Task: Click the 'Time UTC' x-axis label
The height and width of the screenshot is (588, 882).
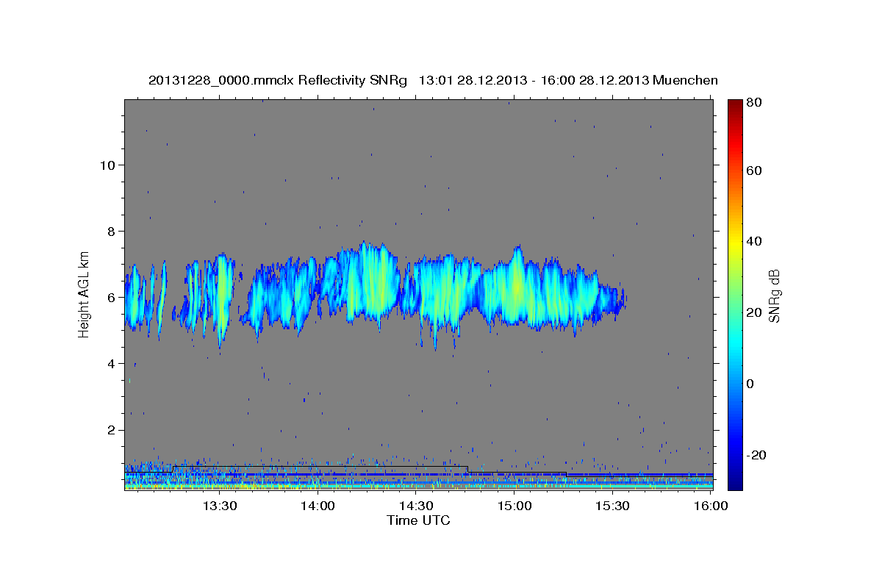Action: coord(418,520)
